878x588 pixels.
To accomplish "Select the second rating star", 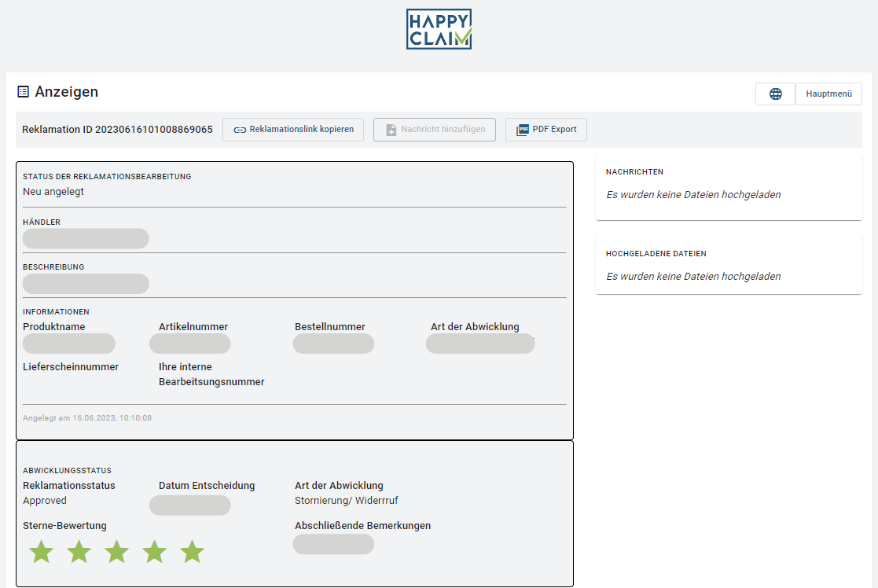I will pyautogui.click(x=79, y=552).
